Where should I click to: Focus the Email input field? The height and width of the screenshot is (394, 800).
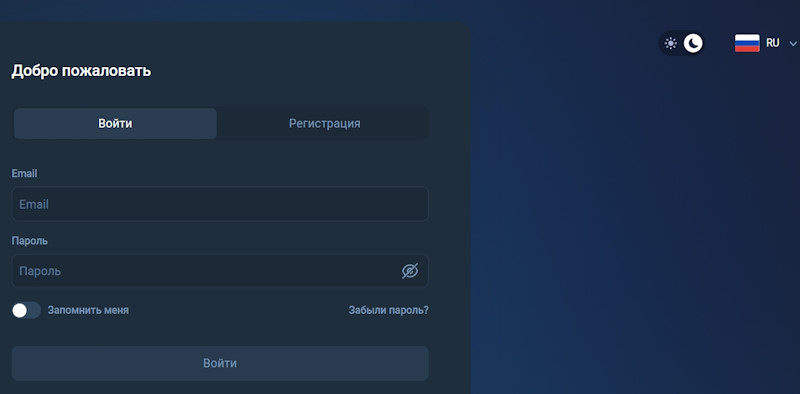point(220,204)
